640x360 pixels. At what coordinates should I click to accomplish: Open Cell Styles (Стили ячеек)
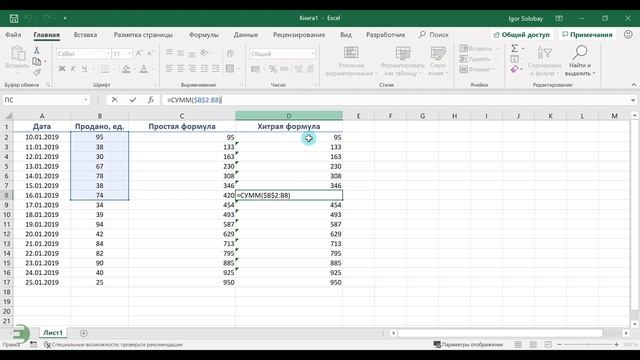click(x=438, y=61)
